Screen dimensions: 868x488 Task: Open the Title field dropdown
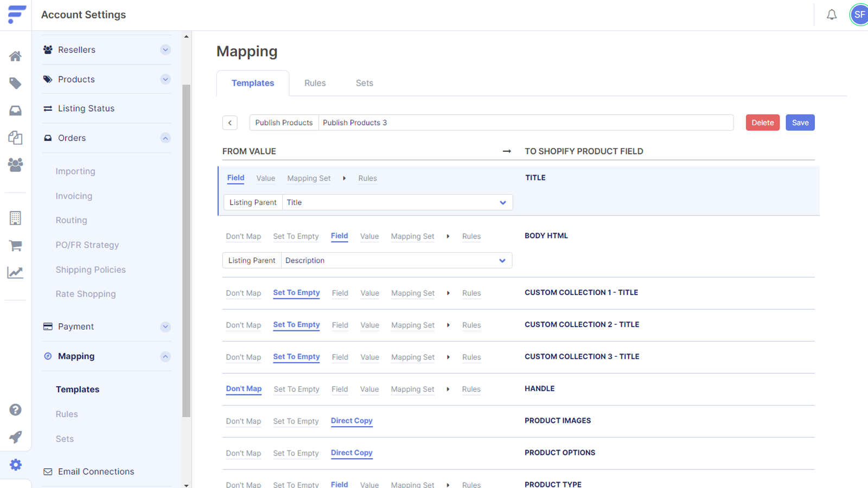(x=398, y=202)
